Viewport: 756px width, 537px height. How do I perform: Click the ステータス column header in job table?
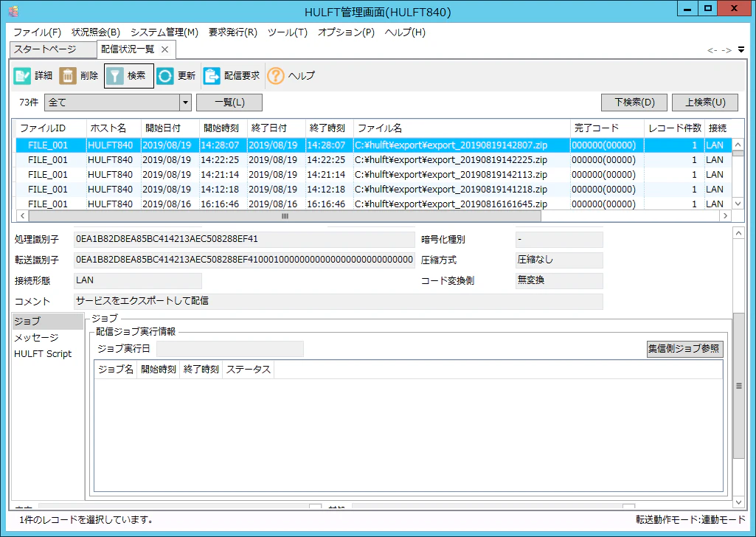tap(249, 370)
